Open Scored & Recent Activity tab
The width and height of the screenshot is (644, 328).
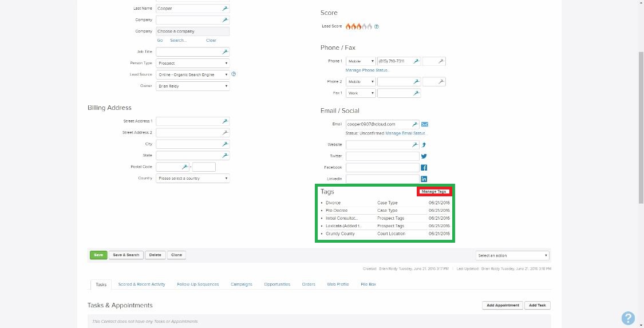(x=142, y=284)
